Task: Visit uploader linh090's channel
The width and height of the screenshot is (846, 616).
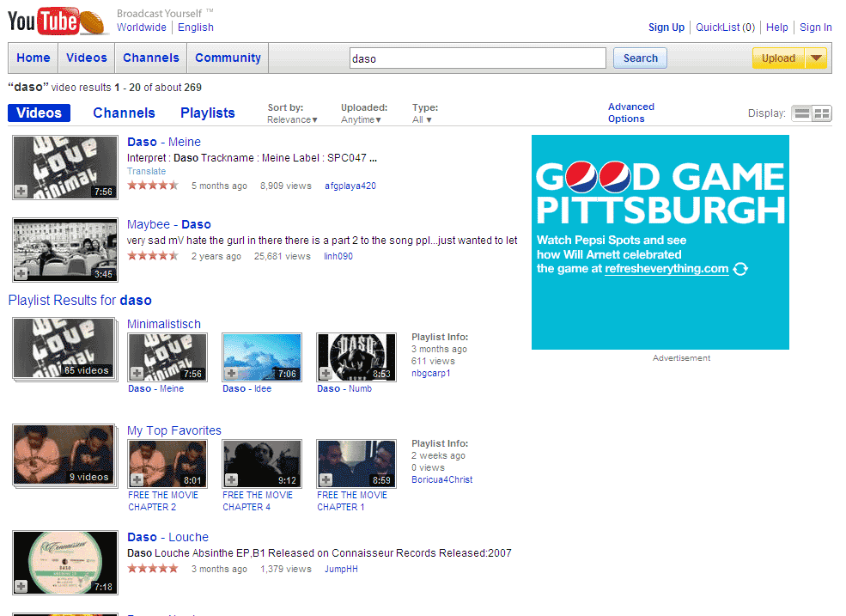Action: point(338,256)
